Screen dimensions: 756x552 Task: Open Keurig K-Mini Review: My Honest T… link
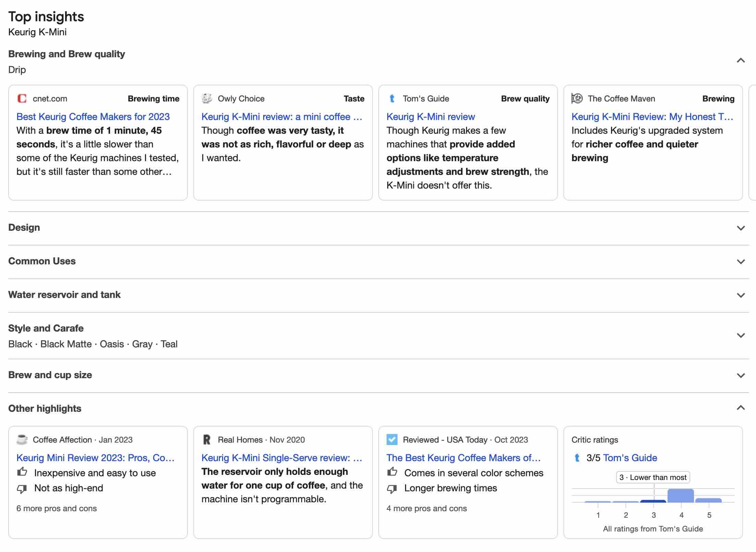point(653,117)
